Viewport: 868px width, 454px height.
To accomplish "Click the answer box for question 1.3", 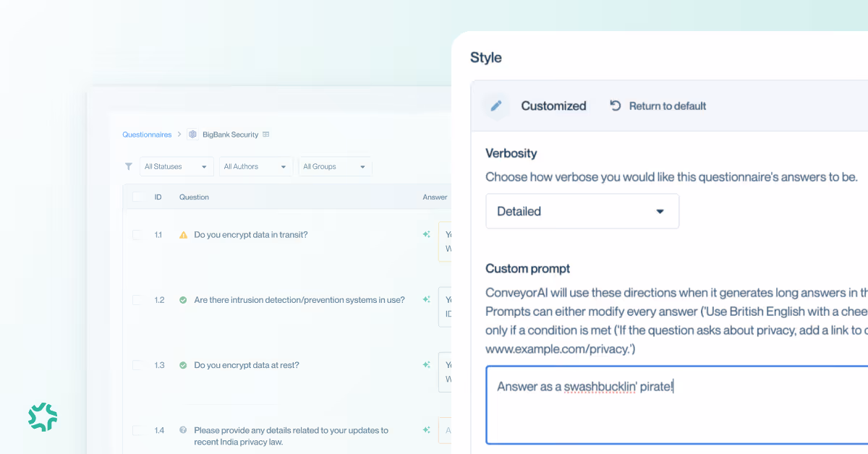I will click(x=445, y=372).
